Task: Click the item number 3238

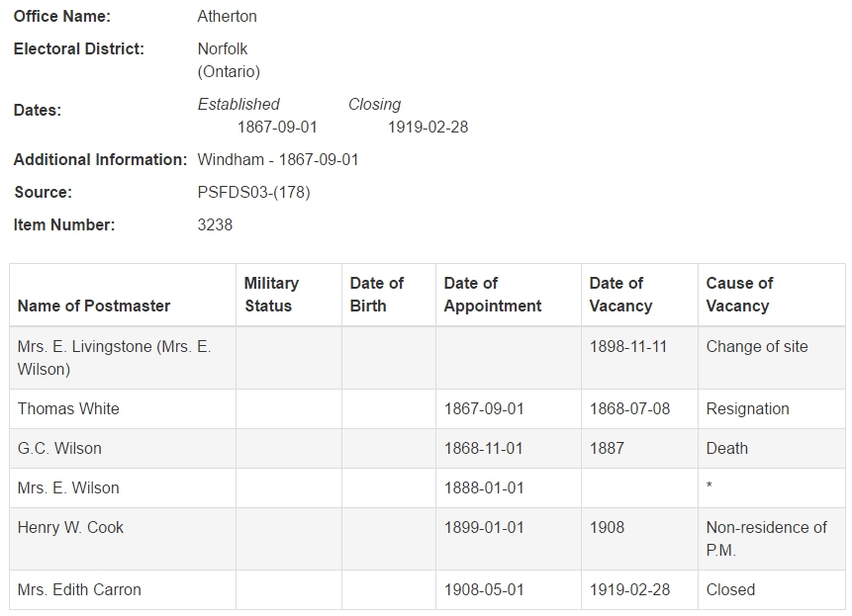Action: pos(215,224)
